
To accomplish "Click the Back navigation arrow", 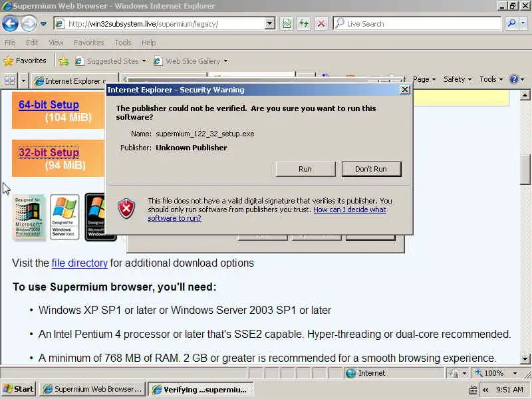I will click(x=10, y=24).
